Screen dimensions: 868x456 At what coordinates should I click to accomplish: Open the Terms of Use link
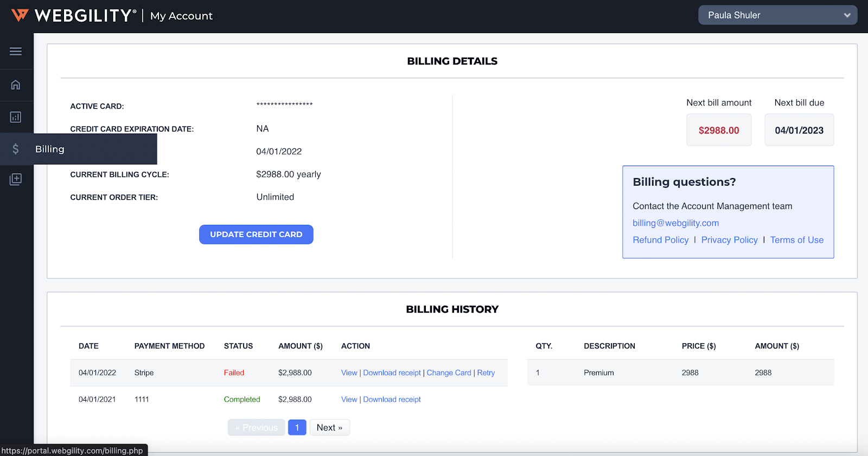(796, 240)
